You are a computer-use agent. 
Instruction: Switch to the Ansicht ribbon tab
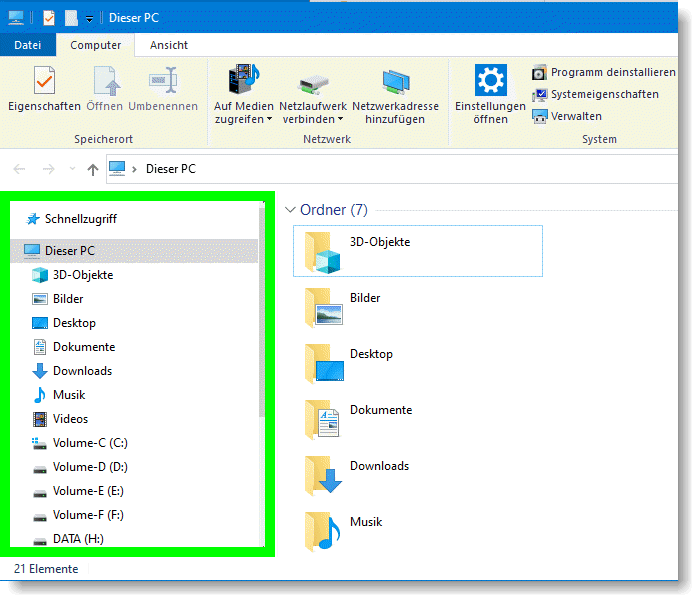[169, 45]
